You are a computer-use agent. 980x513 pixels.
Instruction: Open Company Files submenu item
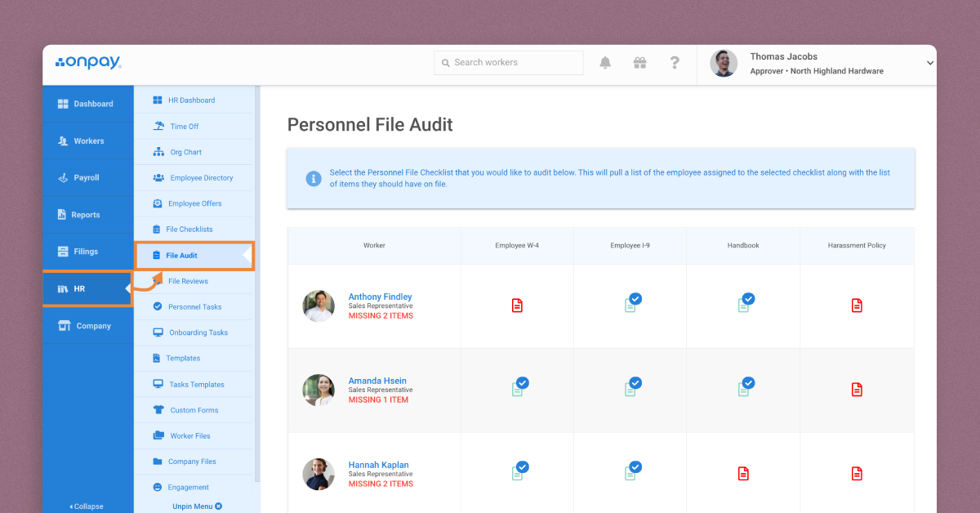[x=194, y=462]
